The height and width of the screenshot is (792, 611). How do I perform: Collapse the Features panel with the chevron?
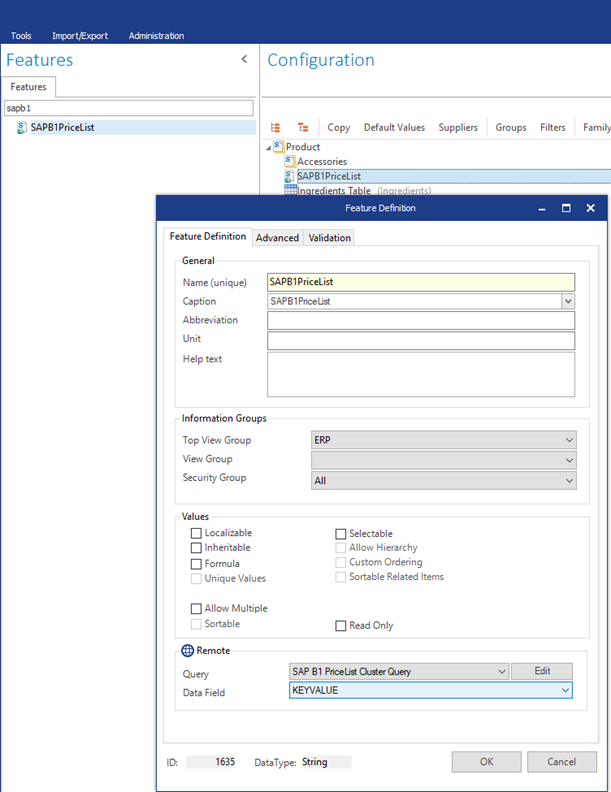click(x=244, y=59)
